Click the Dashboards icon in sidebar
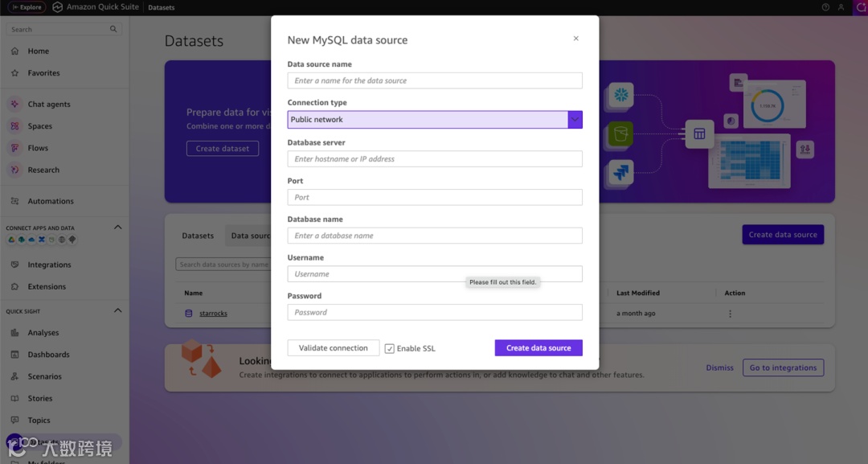Image resolution: width=868 pixels, height=464 pixels. point(15,355)
